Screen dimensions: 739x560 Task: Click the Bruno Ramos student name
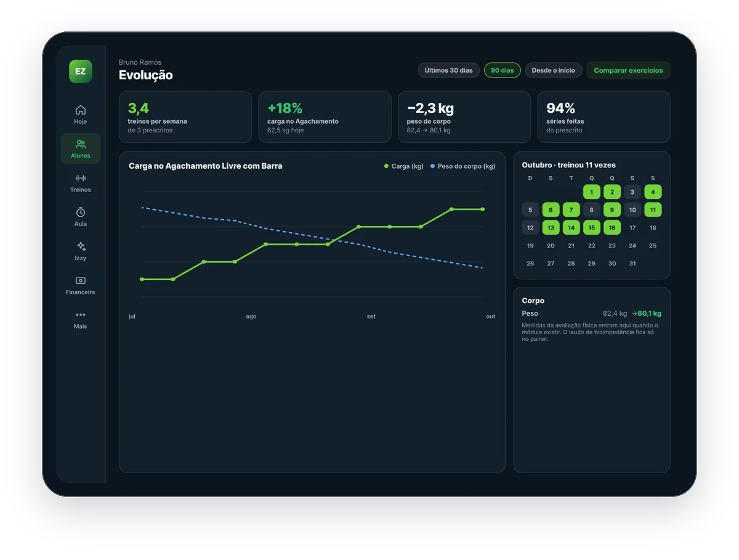tap(140, 62)
